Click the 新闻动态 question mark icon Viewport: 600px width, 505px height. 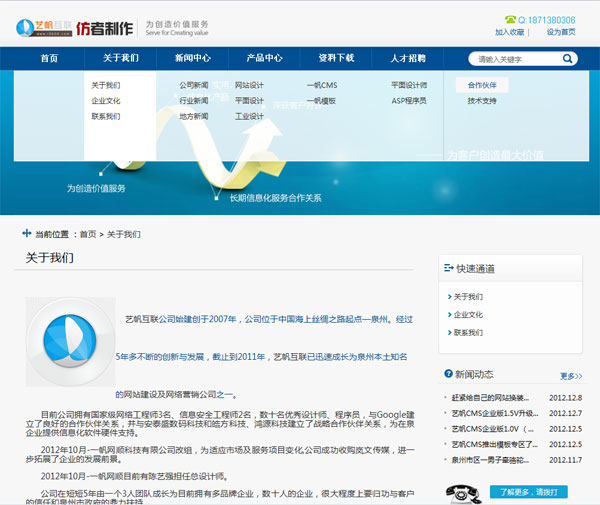tap(446, 374)
